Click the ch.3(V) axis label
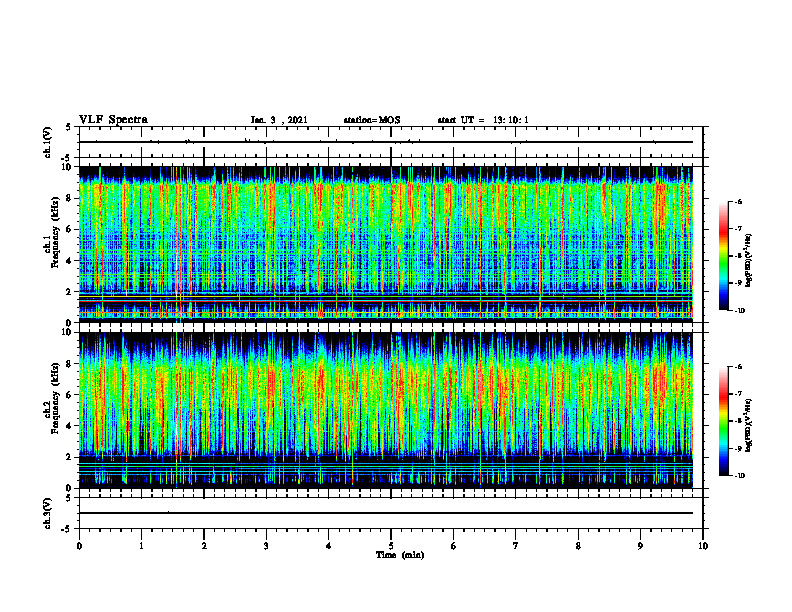 pyautogui.click(x=47, y=513)
